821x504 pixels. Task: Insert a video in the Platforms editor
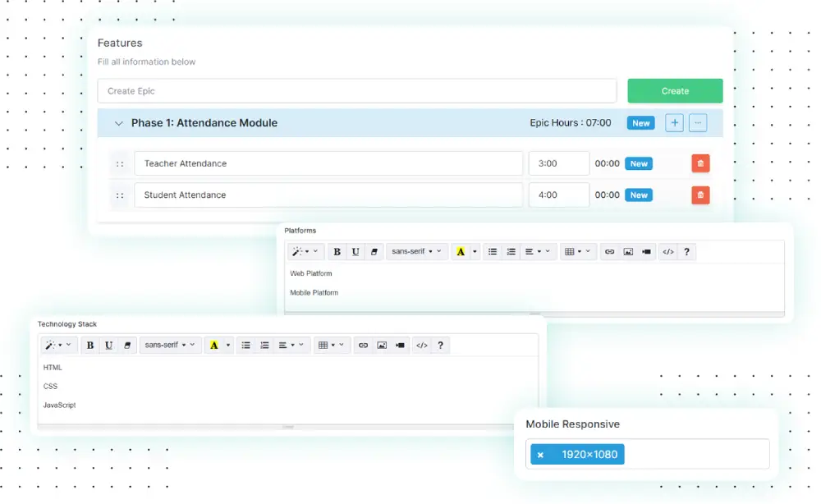(x=647, y=252)
